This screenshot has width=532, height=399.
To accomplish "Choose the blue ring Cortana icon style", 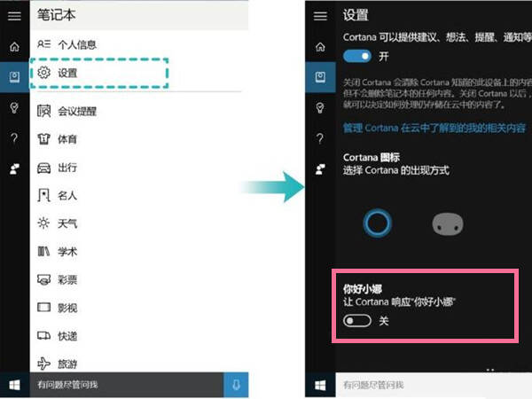I will pyautogui.click(x=378, y=223).
